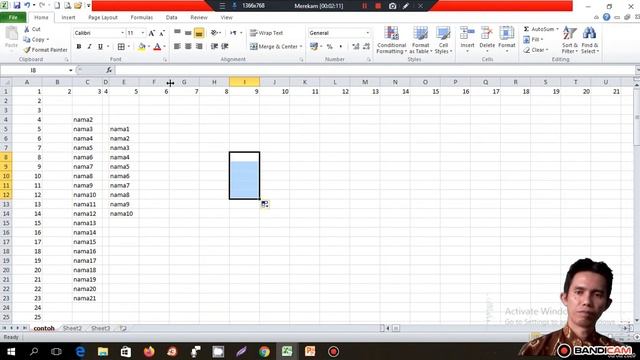Open the Merge & Center dropdown arrow
Viewport: 640px width, 360px height.
(x=301, y=47)
